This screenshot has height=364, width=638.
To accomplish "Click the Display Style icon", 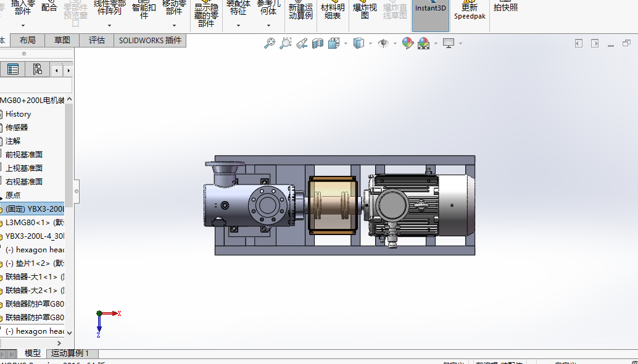I will click(x=358, y=43).
